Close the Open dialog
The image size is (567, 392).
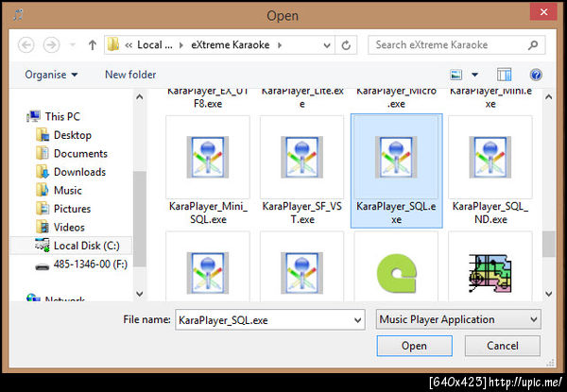click(543, 12)
